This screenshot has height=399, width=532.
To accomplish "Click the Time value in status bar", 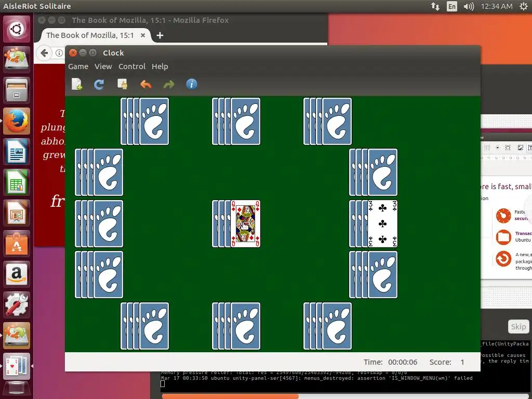I will (x=403, y=362).
